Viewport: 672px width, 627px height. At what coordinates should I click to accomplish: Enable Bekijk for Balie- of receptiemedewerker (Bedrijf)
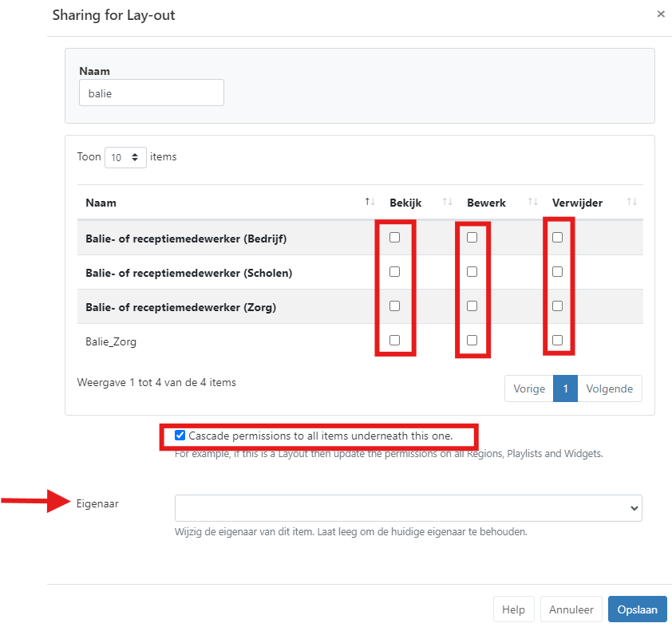point(394,238)
